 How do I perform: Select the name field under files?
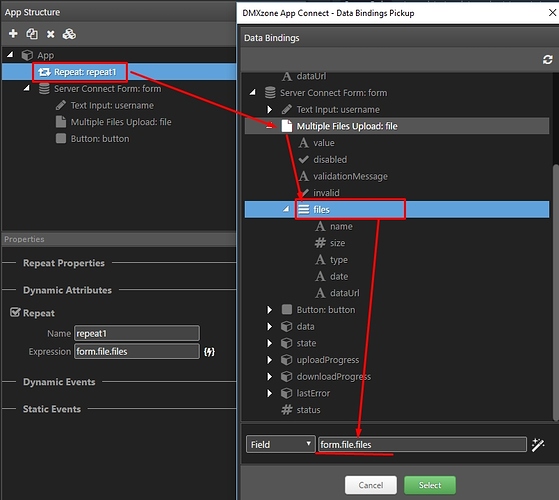tap(341, 226)
